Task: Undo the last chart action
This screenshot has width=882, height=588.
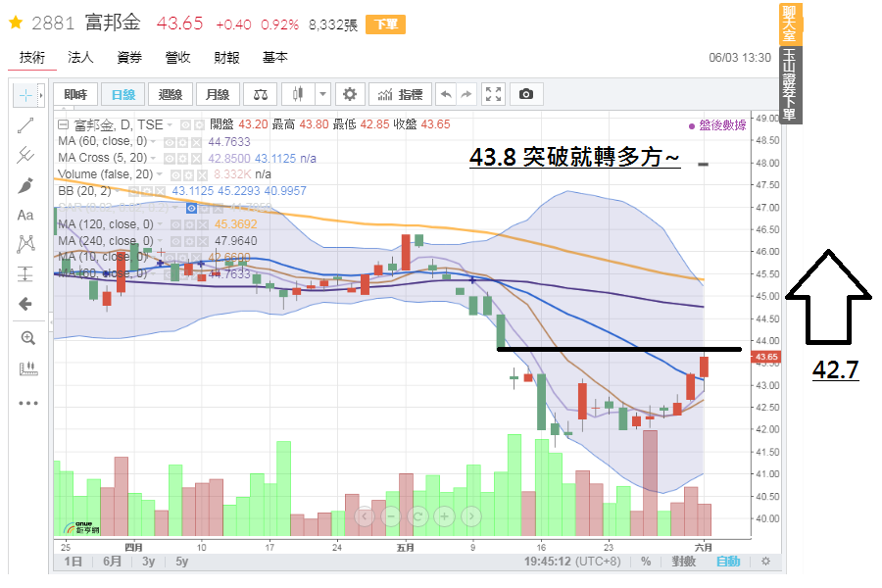Action: point(446,94)
